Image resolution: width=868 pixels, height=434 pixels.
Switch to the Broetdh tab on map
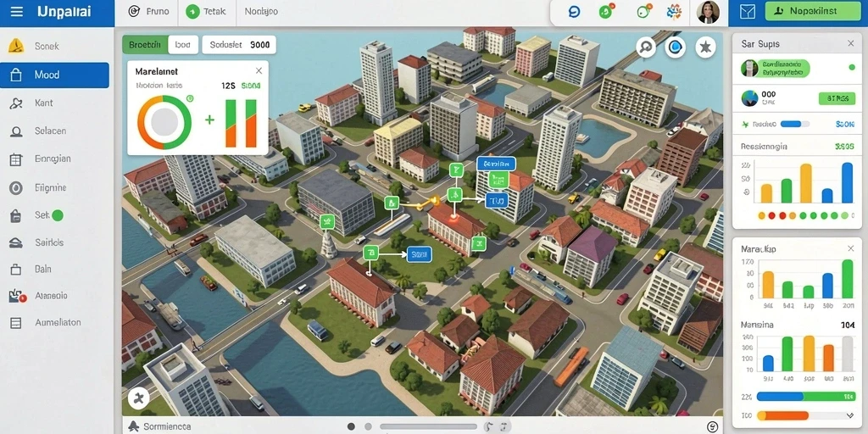click(x=144, y=45)
